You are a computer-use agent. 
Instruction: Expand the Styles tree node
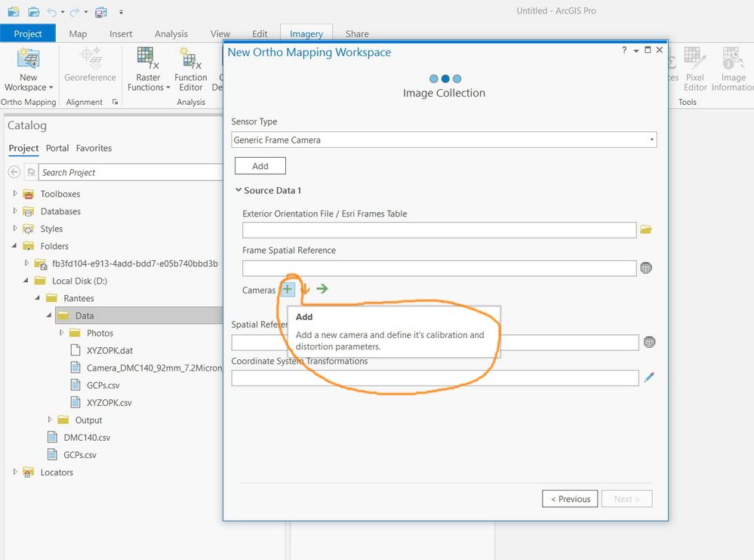15,229
